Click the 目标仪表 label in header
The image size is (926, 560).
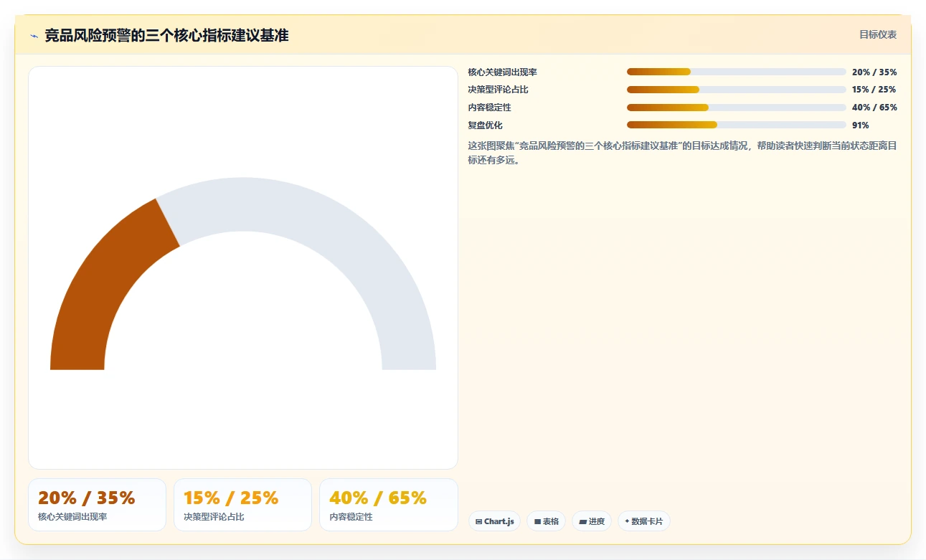coord(878,34)
